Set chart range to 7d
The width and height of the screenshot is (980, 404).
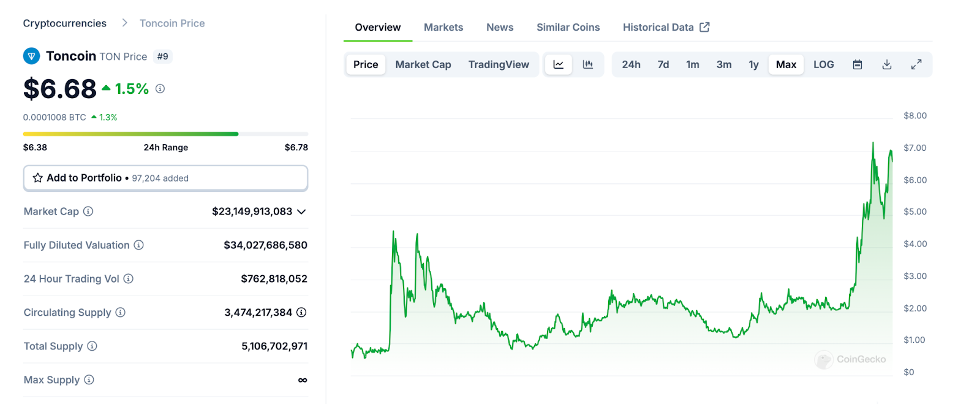(663, 64)
